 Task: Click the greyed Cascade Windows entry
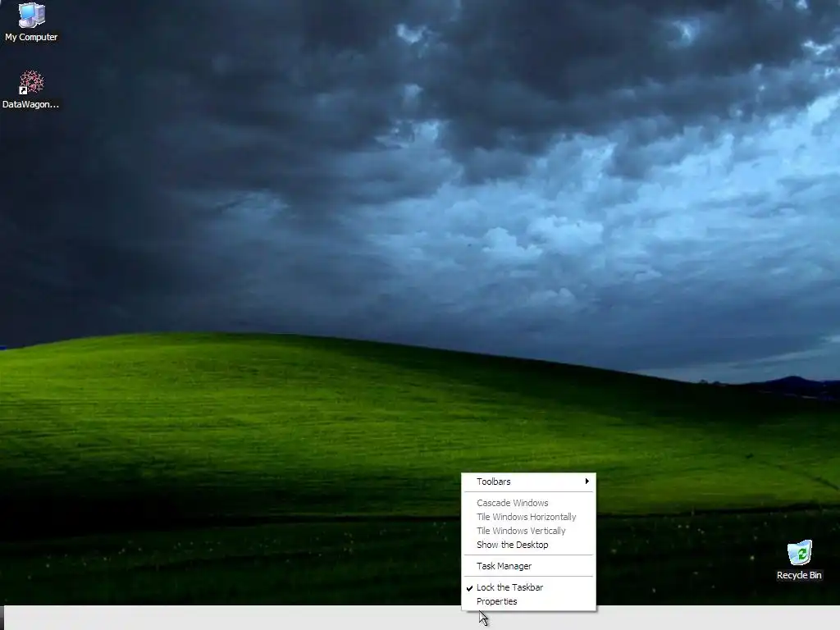click(x=529, y=503)
